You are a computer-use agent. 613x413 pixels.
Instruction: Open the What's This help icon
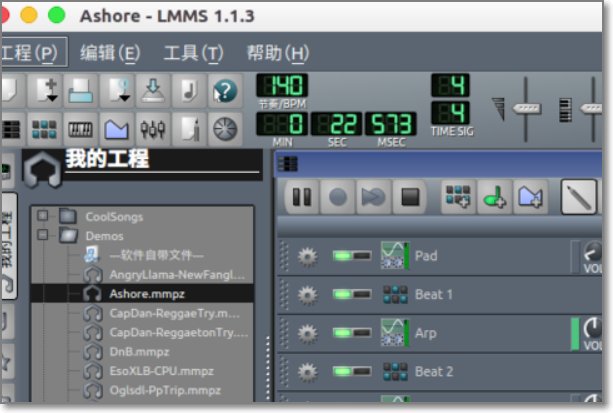[224, 91]
